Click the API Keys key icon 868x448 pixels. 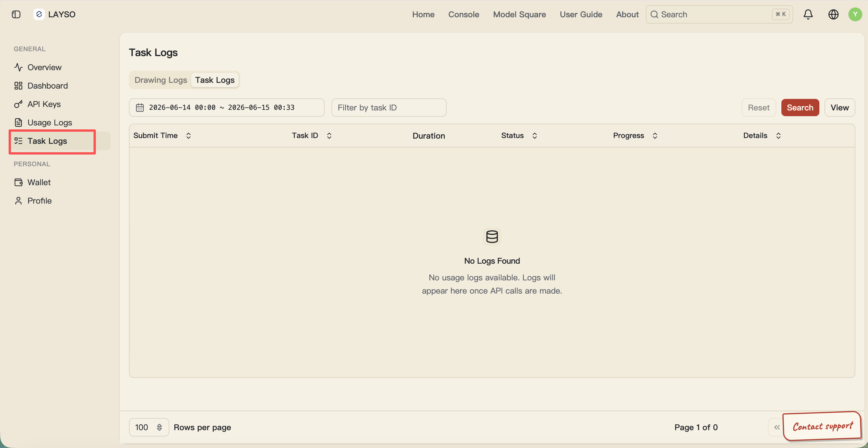pyautogui.click(x=18, y=104)
